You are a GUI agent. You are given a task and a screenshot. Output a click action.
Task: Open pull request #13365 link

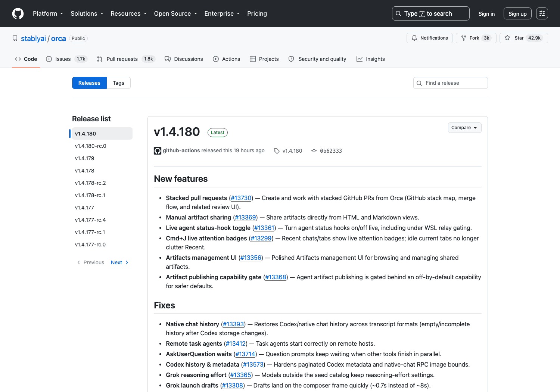(240, 375)
